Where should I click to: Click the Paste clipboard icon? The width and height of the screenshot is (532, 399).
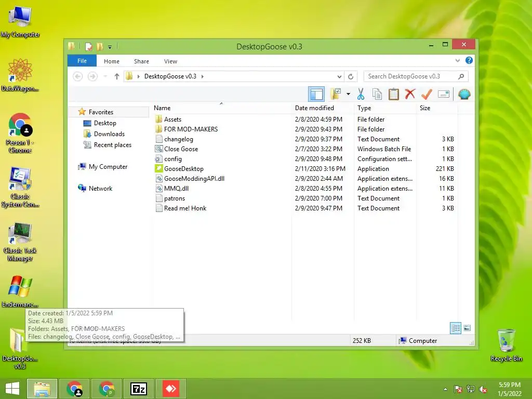point(394,94)
